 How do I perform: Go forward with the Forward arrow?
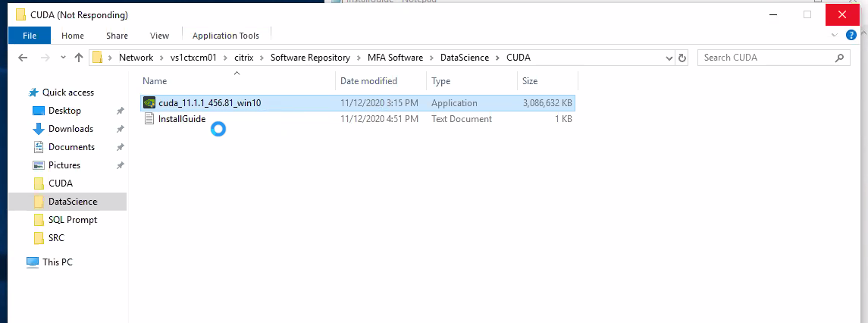point(46,58)
